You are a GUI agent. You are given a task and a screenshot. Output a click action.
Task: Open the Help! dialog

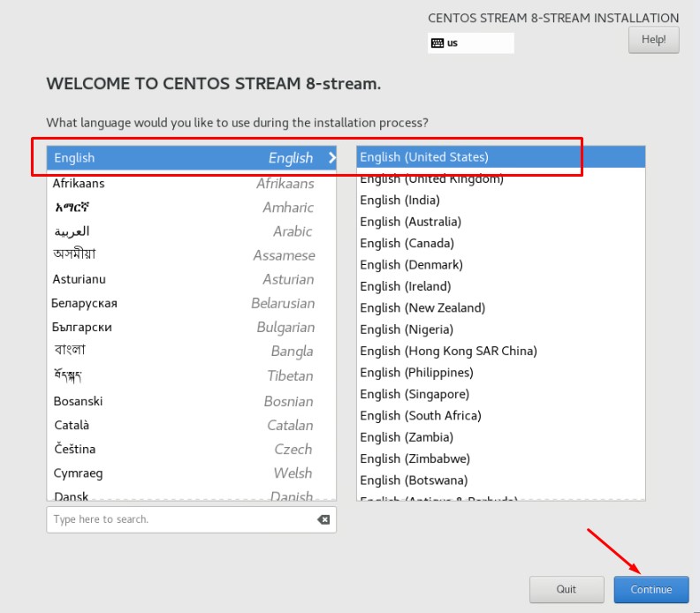[653, 40]
